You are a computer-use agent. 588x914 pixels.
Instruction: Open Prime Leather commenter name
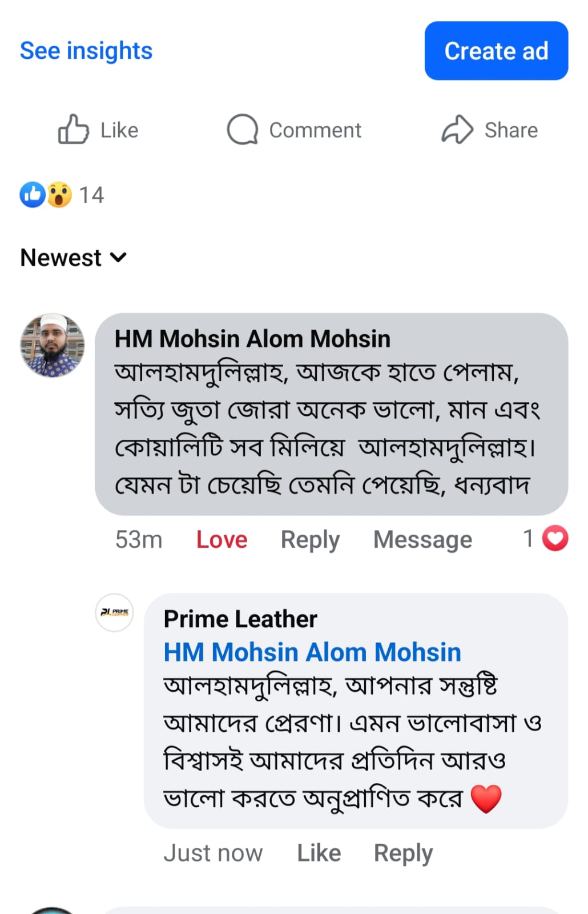(x=240, y=619)
